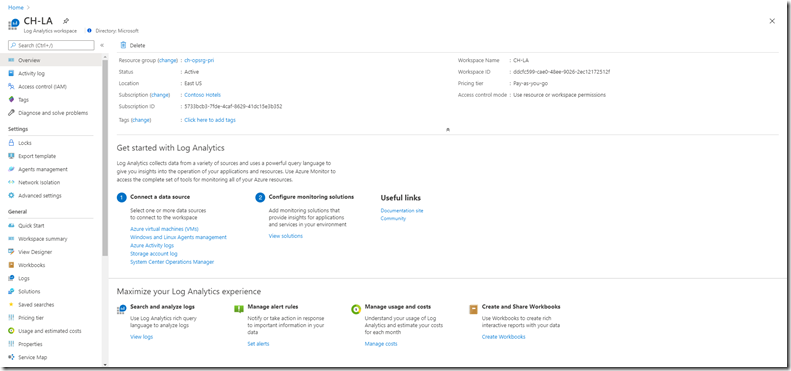Screen dimensions: 791x371
Task: Open the Saved searches star icon
Action: (x=11, y=304)
